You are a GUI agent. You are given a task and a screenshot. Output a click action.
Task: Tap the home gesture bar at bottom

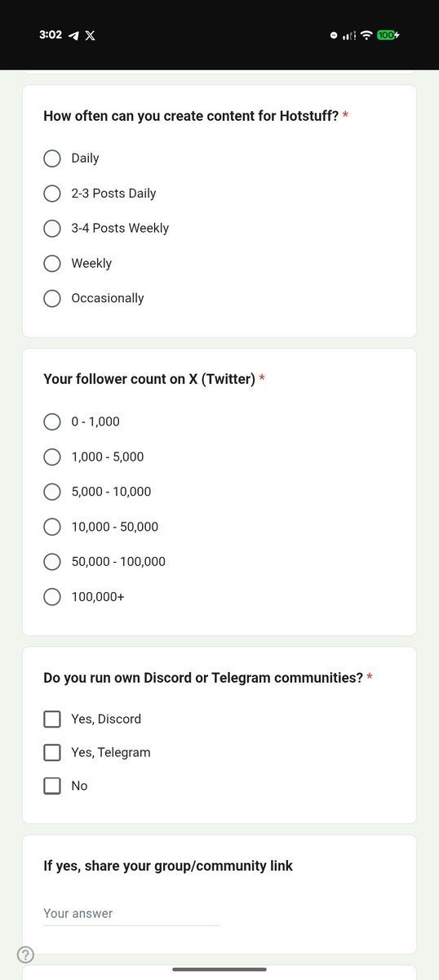pyautogui.click(x=219, y=969)
